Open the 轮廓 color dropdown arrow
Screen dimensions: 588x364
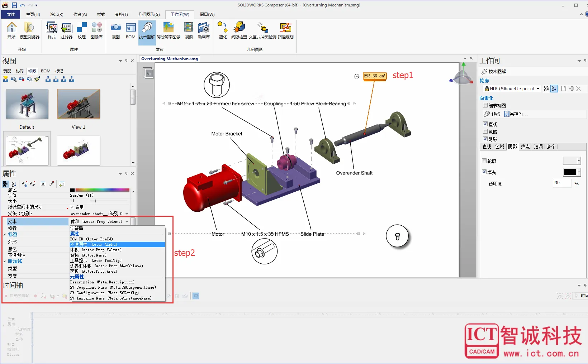[579, 161]
